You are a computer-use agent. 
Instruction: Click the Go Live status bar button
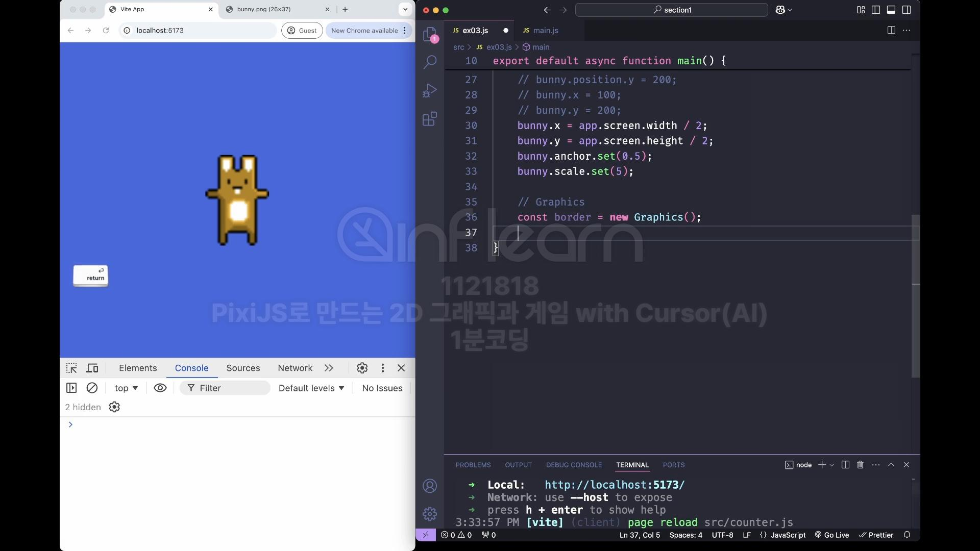(x=832, y=535)
